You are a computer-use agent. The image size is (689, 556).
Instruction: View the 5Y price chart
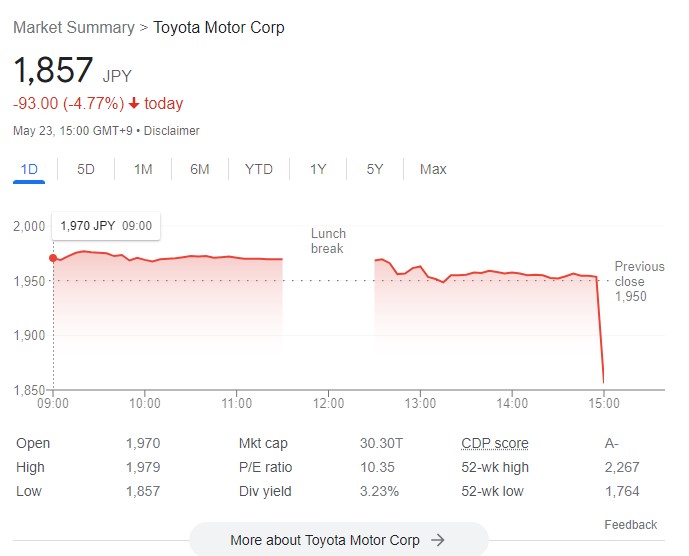pyautogui.click(x=375, y=169)
